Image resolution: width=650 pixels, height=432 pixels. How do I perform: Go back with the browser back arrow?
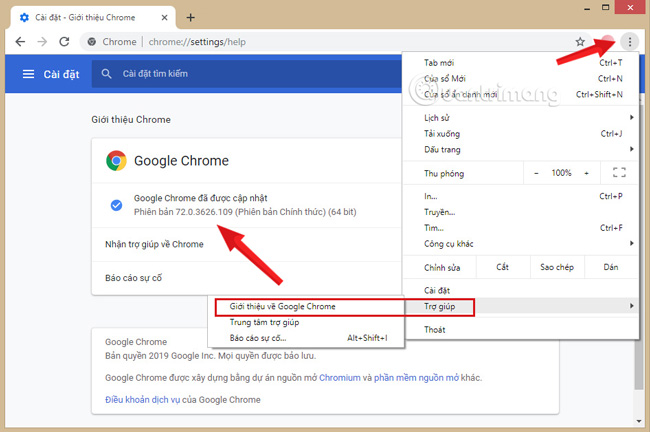pyautogui.click(x=20, y=41)
